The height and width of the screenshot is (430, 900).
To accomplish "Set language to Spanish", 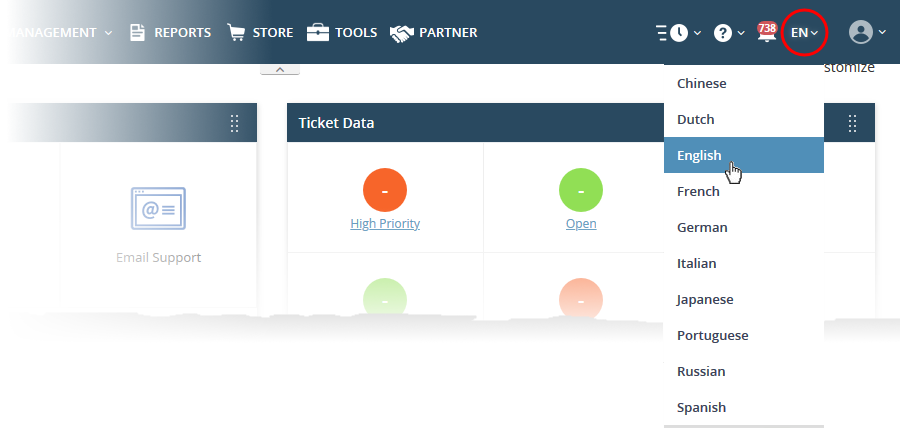I will [x=744, y=408].
